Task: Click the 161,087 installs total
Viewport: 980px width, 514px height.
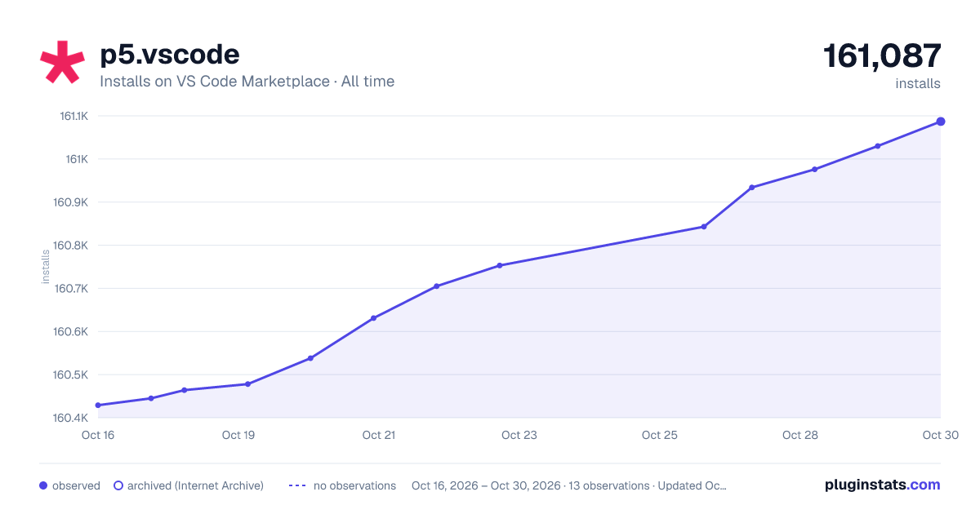Action: click(x=882, y=56)
